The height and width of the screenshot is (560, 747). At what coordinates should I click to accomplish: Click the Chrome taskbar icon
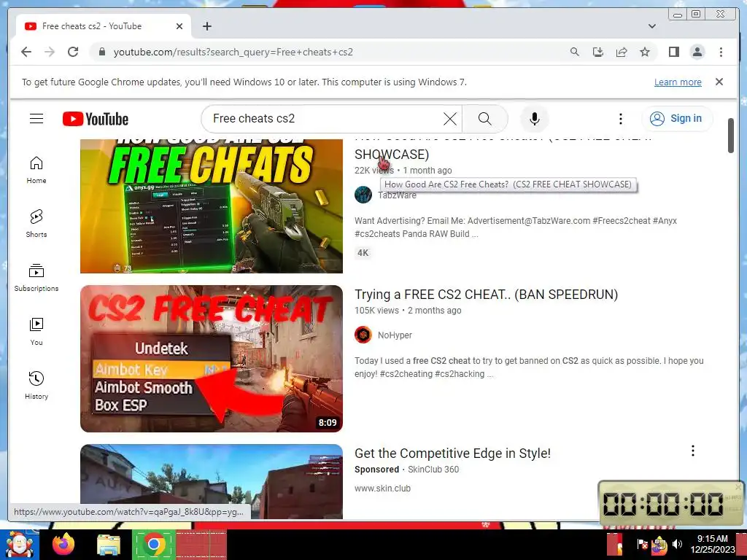pos(153,544)
